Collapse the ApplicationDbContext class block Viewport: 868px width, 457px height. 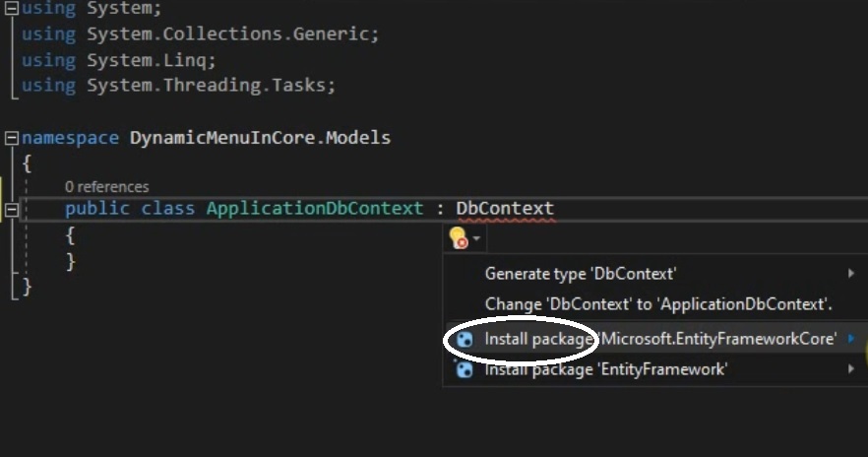[11, 210]
